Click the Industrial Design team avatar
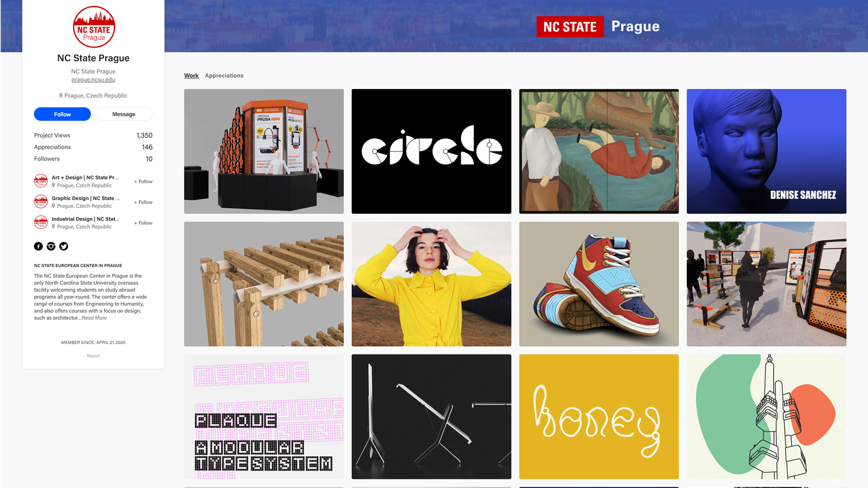This screenshot has height=488, width=868. pyautogui.click(x=41, y=223)
